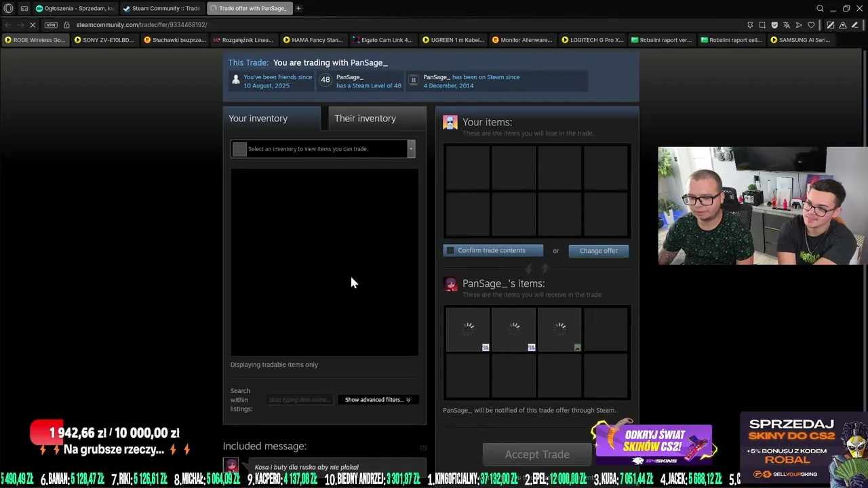This screenshot has height=488, width=868.
Task: Open a new browser tab
Action: 298,8
